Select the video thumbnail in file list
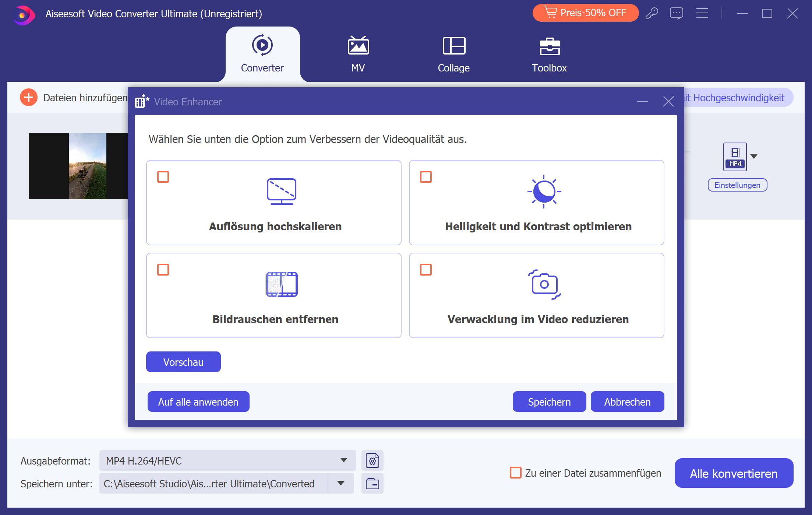Screen dimensions: 812x515 coord(78,166)
